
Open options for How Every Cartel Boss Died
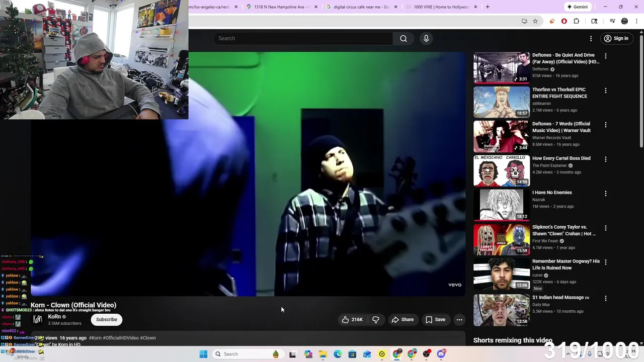pyautogui.click(x=606, y=159)
